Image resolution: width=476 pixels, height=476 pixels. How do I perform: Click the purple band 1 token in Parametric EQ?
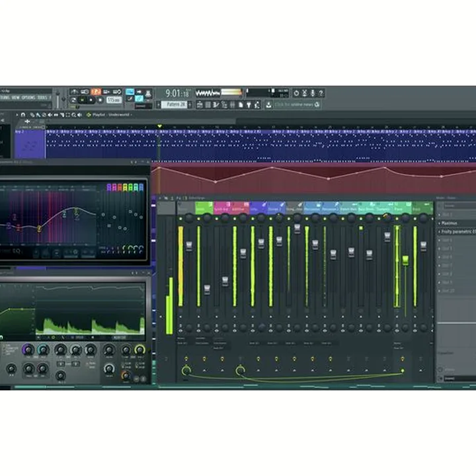[109, 187]
